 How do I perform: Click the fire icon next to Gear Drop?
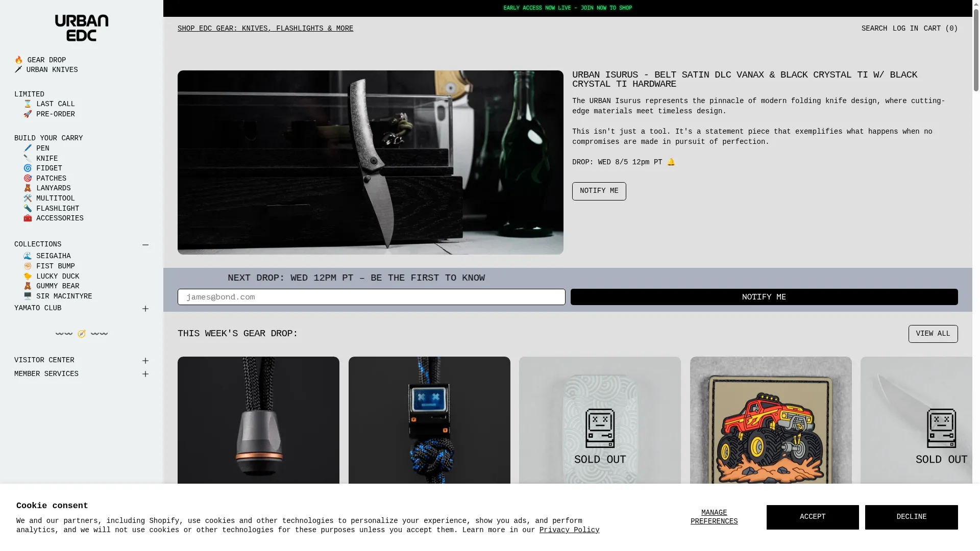point(18,60)
